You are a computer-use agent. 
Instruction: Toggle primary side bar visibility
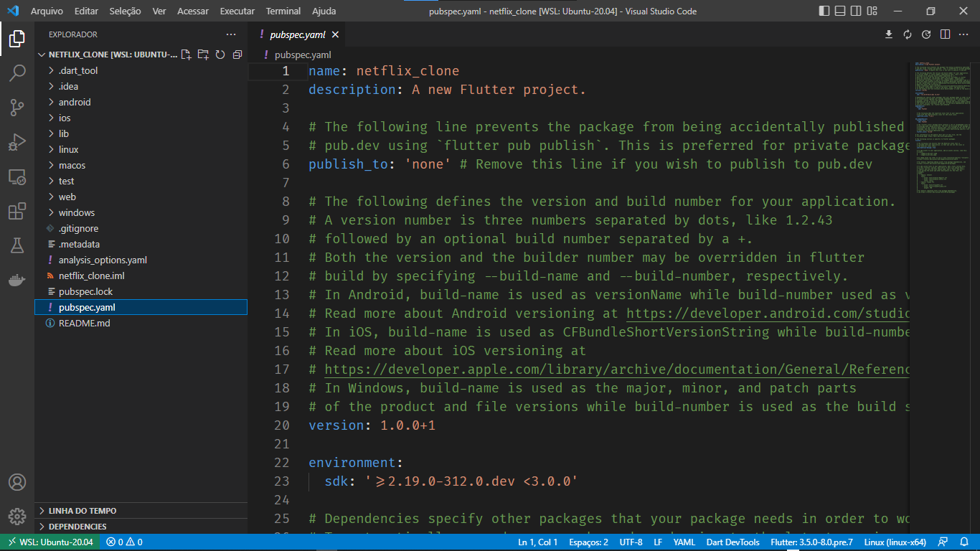tap(824, 11)
